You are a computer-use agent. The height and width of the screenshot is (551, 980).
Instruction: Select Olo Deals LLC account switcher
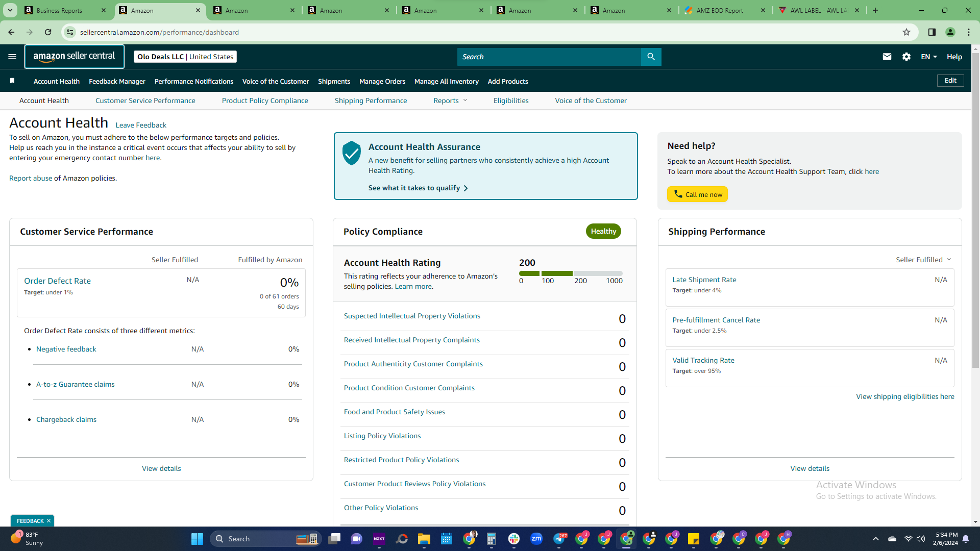coord(185,57)
